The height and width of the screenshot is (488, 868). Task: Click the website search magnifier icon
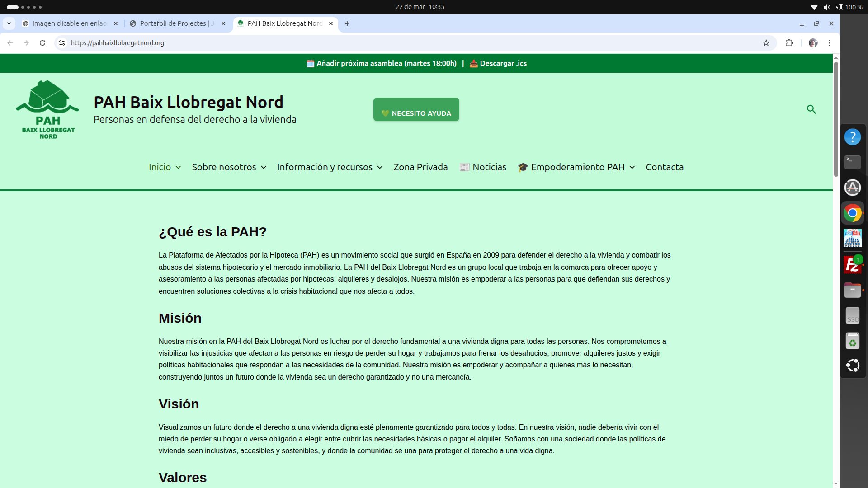tap(811, 109)
